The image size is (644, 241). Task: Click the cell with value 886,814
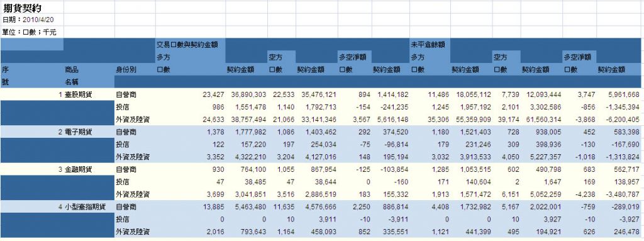click(x=396, y=207)
